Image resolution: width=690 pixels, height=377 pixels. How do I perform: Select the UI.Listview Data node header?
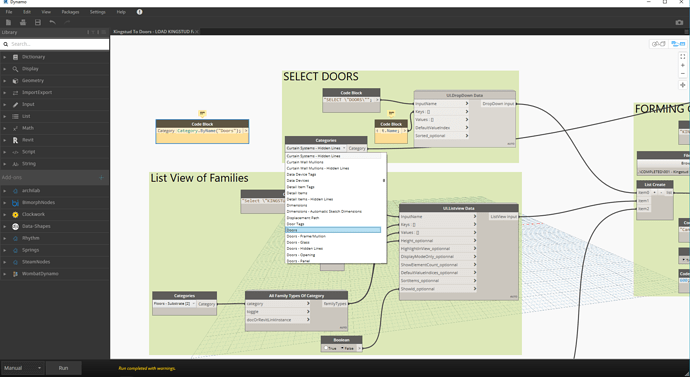click(x=459, y=208)
